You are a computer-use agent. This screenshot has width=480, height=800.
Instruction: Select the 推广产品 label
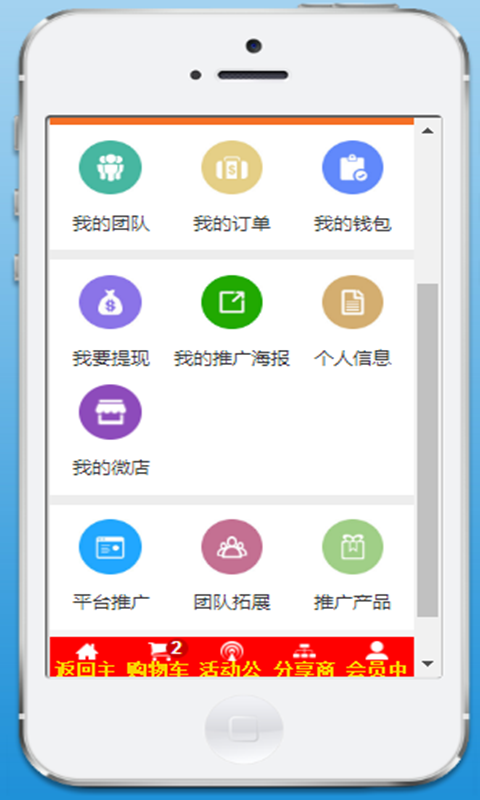[352, 603]
